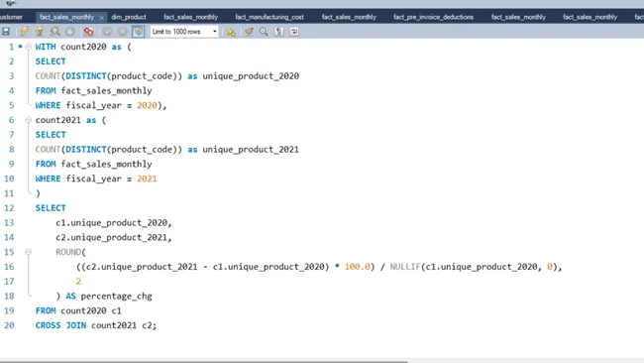Open fact_sales_monthly tab right of fact_manufacturing_cost
The width and height of the screenshot is (644, 363).
click(x=349, y=17)
